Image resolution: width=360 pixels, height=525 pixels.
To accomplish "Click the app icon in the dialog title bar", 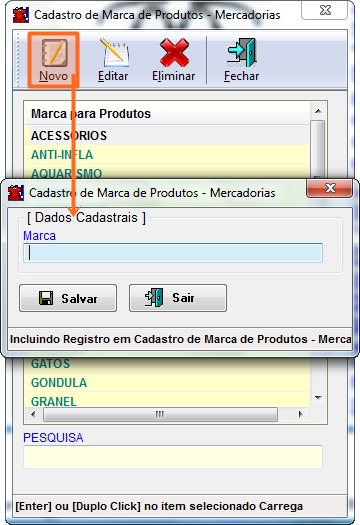I will (16, 193).
